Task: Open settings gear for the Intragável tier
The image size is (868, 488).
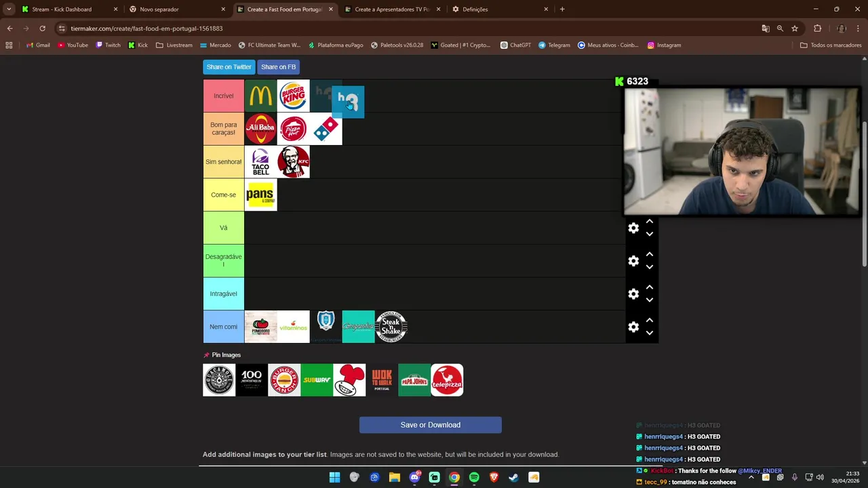Action: coord(633,294)
